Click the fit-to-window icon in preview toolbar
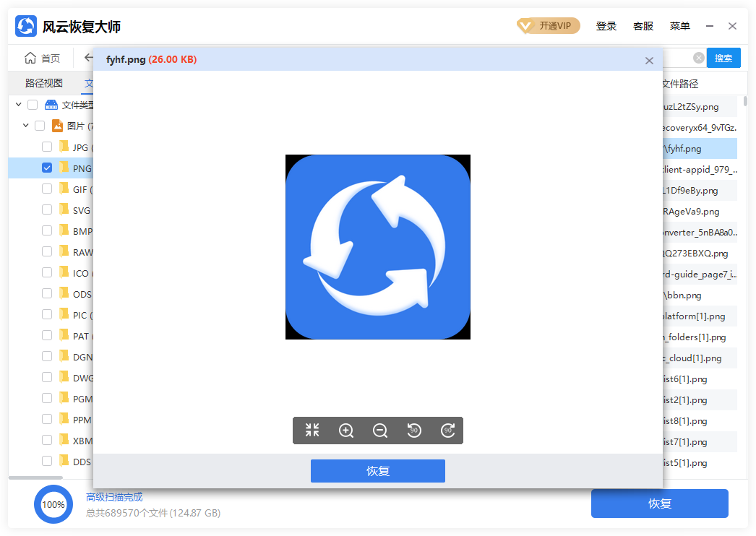This screenshot has width=756, height=536. 312,430
